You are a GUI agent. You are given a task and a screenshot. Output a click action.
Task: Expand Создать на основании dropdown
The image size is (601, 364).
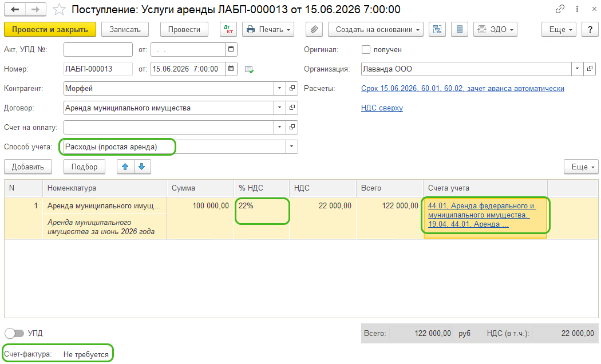pyautogui.click(x=375, y=30)
